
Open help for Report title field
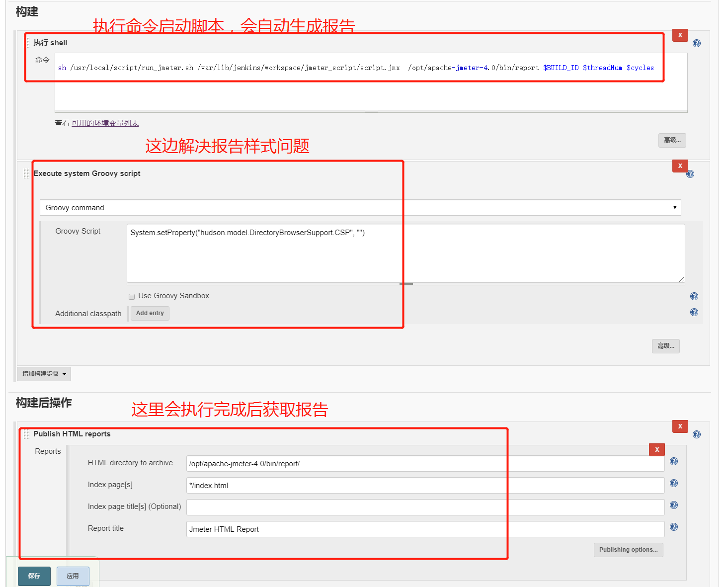click(674, 527)
